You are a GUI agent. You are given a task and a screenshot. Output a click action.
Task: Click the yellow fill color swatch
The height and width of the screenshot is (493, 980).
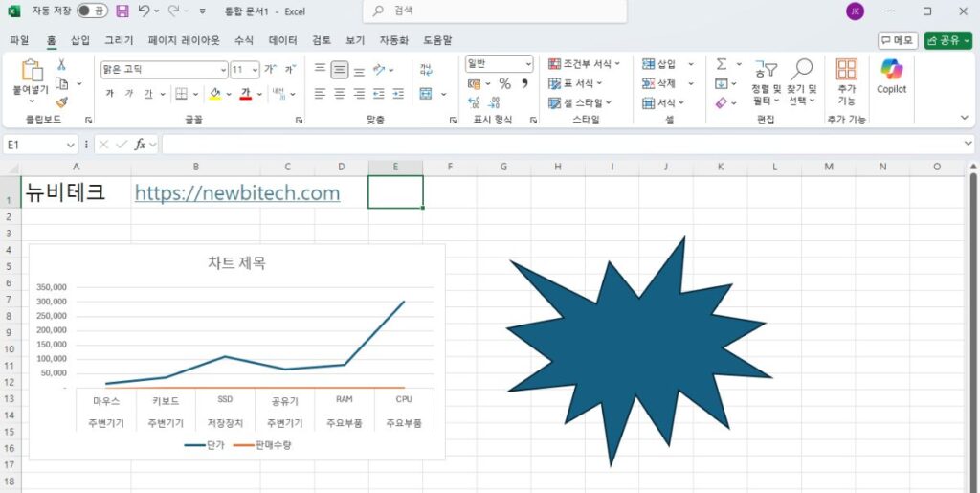(x=214, y=94)
